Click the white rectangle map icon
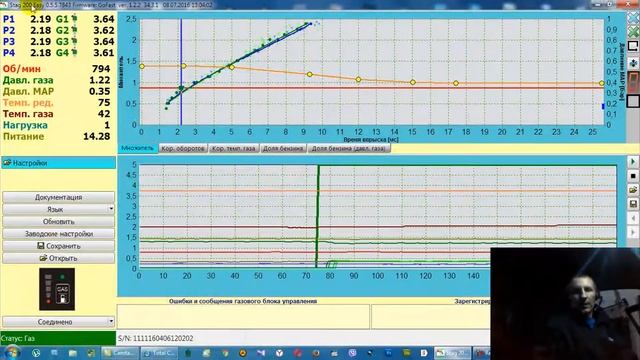 (633, 46)
